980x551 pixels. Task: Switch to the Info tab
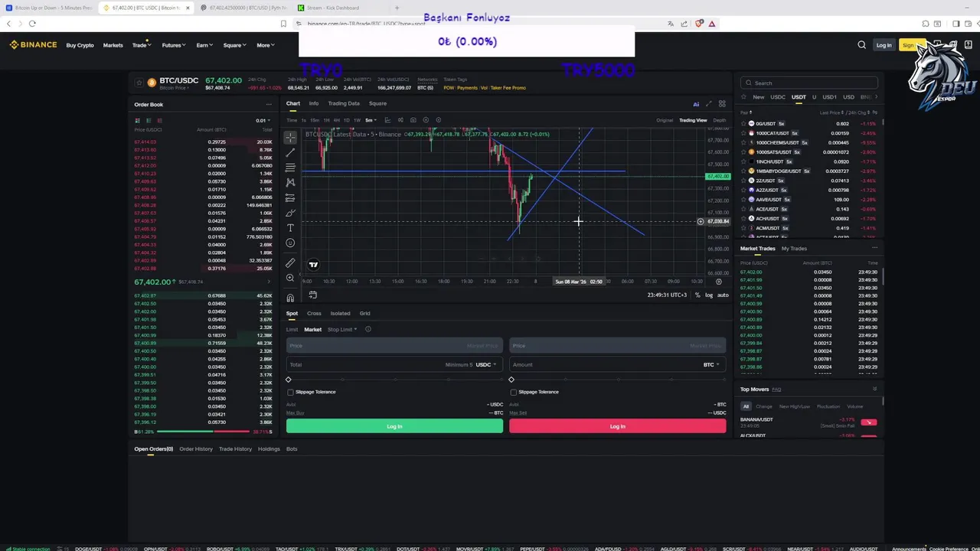[314, 103]
